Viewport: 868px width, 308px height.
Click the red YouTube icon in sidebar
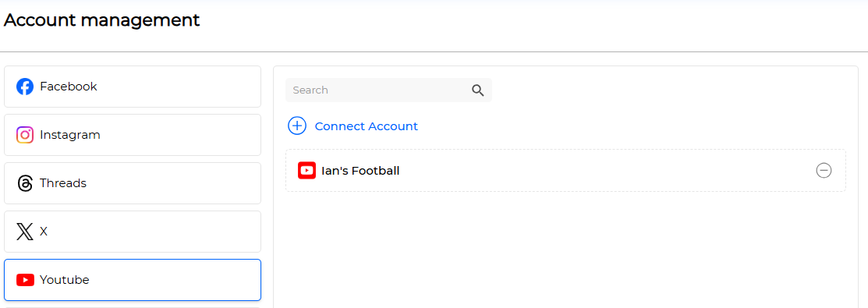tap(25, 280)
